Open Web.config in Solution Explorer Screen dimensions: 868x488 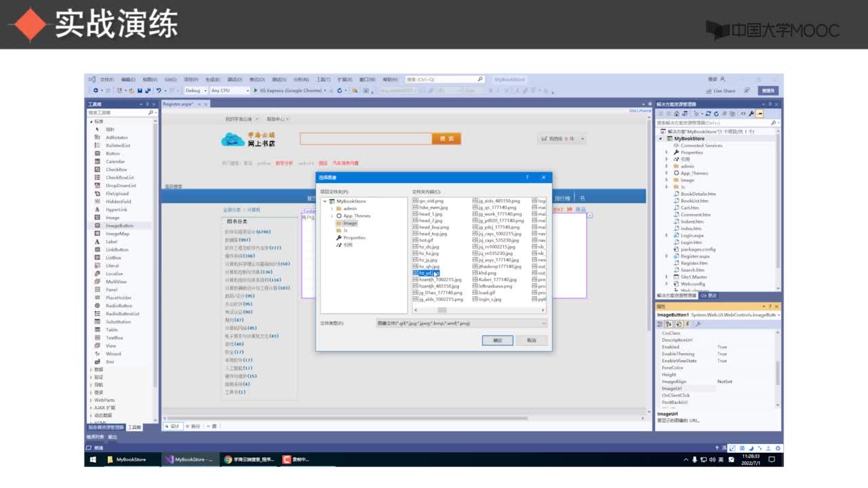tap(688, 283)
